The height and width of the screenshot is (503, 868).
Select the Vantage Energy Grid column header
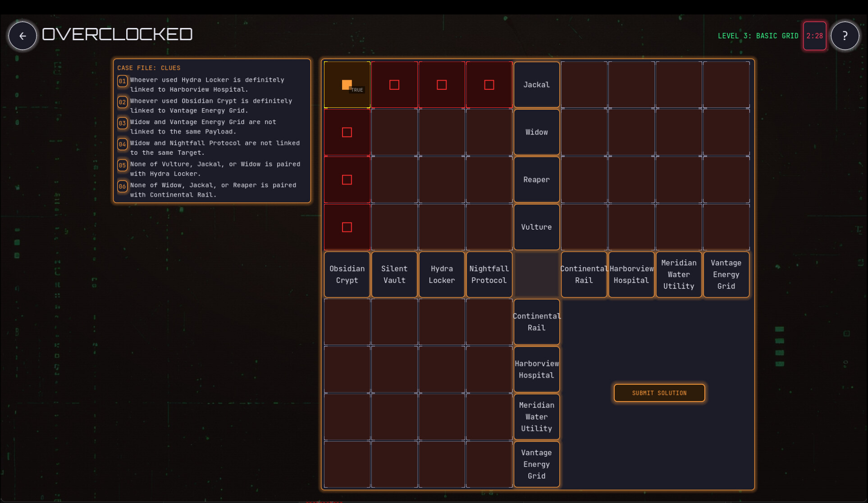[x=726, y=274]
